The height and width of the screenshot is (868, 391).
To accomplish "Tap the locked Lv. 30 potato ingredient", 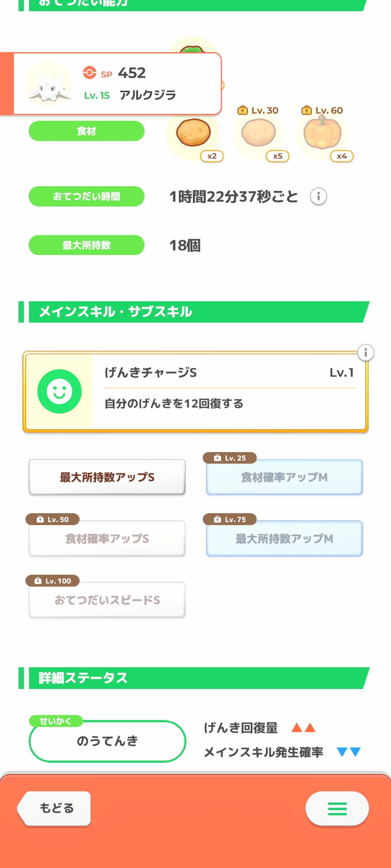I will click(x=258, y=133).
